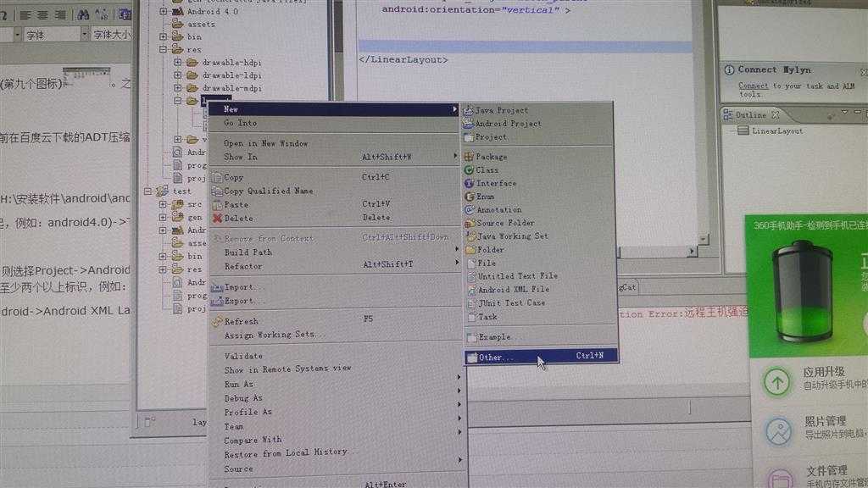868x488 pixels.
Task: Expand the drawable-ldpi folder node
Action: (178, 75)
